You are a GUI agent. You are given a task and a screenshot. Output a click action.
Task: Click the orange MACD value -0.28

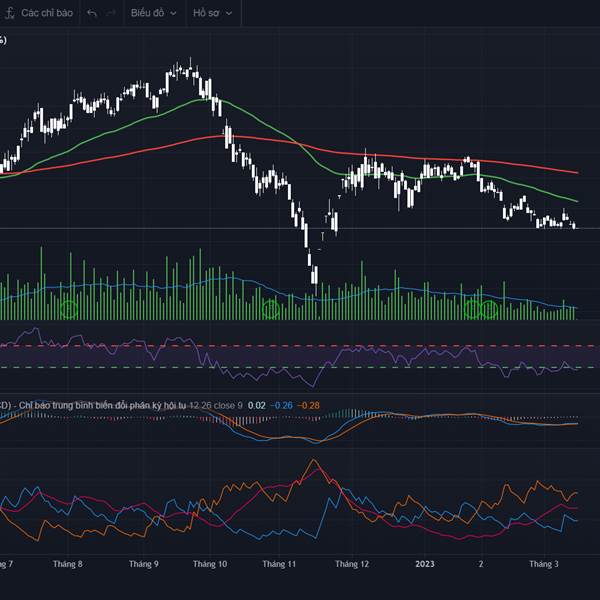tap(310, 404)
